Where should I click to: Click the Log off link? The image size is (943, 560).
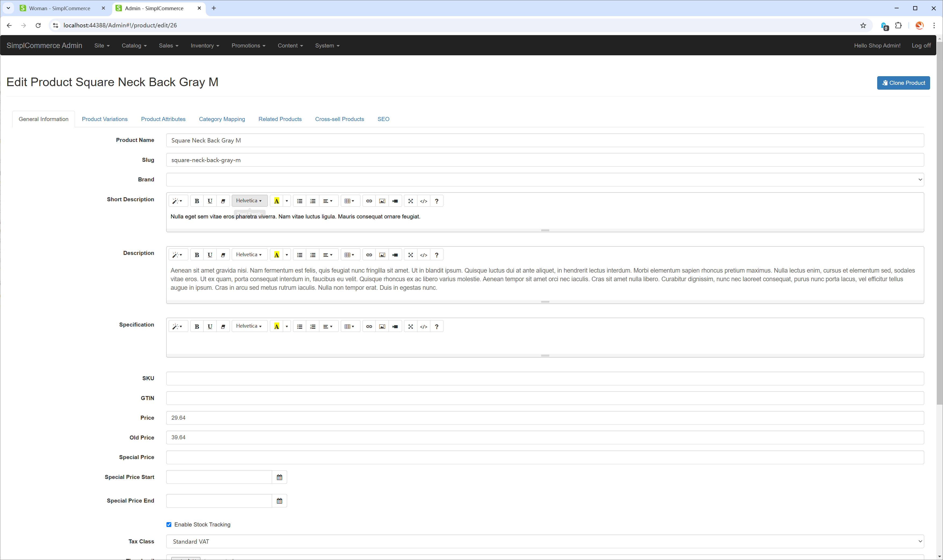(921, 46)
